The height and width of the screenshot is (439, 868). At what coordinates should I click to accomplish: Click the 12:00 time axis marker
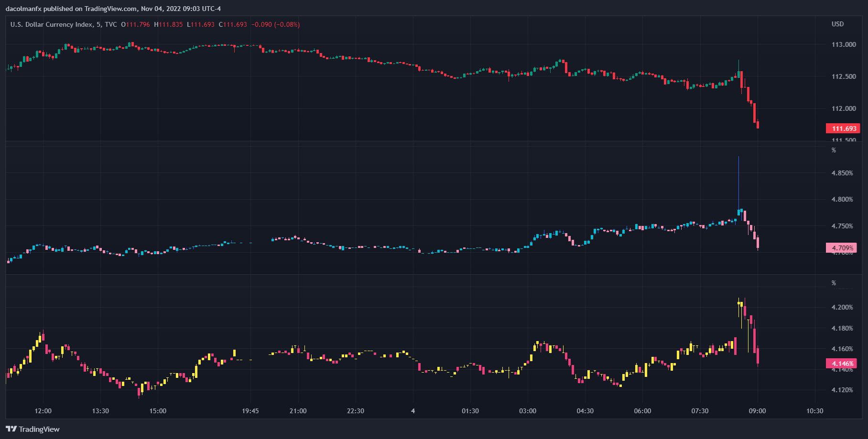pos(43,411)
